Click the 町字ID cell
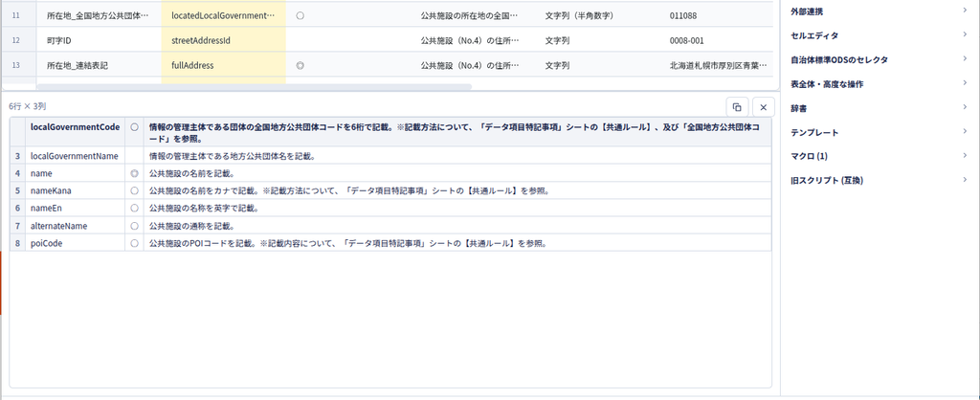 pos(99,40)
